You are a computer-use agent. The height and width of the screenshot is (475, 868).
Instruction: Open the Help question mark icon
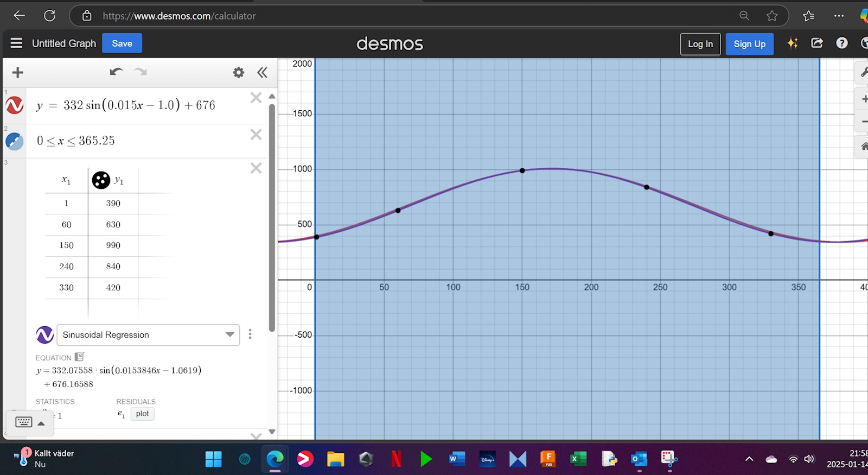(841, 43)
